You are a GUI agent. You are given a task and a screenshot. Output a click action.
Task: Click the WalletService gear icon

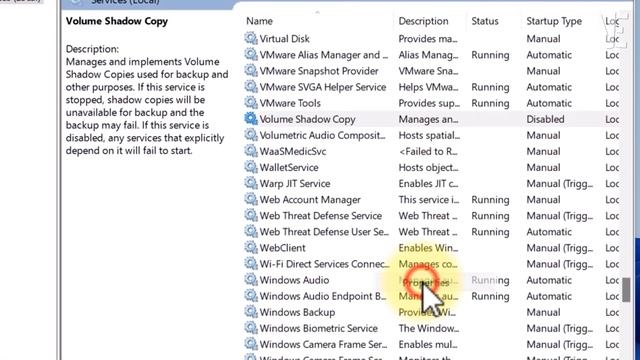251,167
